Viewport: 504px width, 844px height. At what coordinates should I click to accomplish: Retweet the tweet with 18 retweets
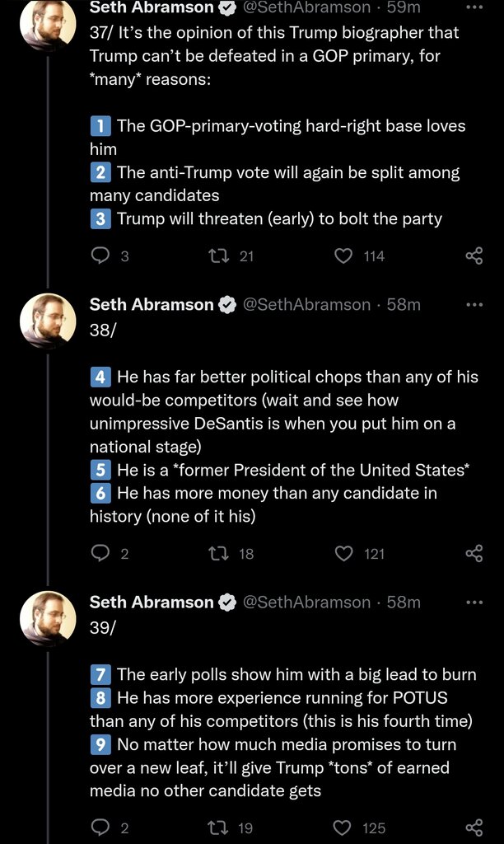[x=222, y=554]
